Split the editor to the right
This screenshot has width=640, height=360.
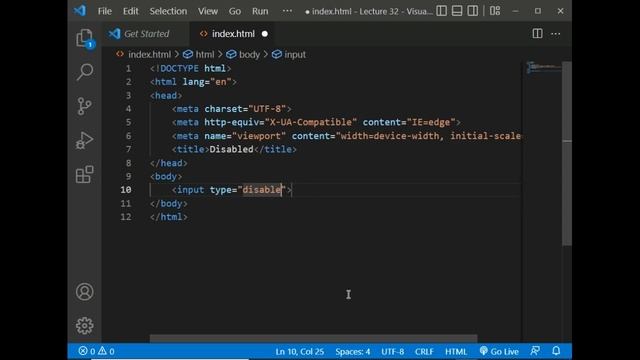[x=537, y=33]
